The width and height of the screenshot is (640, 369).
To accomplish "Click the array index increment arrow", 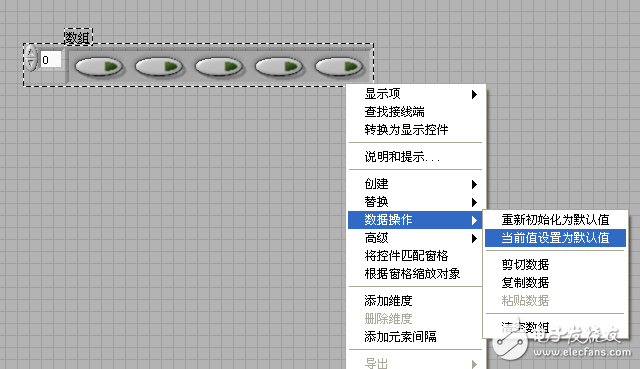I will 31,52.
